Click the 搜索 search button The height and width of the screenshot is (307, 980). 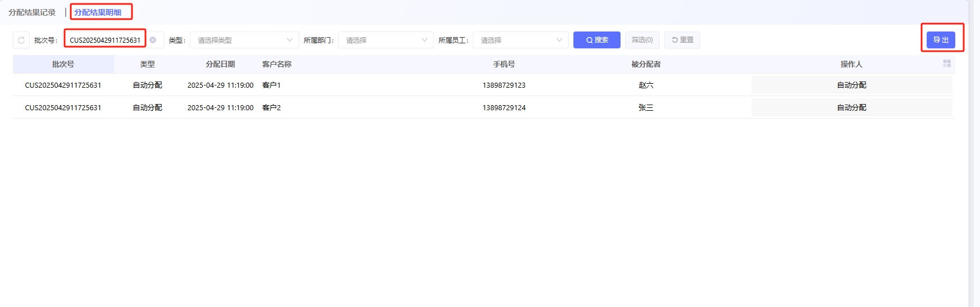coord(596,40)
